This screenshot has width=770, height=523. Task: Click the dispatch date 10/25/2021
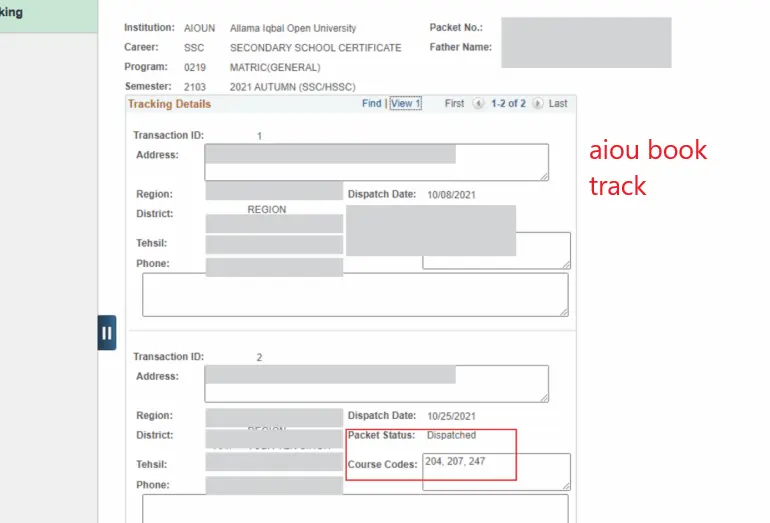(x=451, y=416)
